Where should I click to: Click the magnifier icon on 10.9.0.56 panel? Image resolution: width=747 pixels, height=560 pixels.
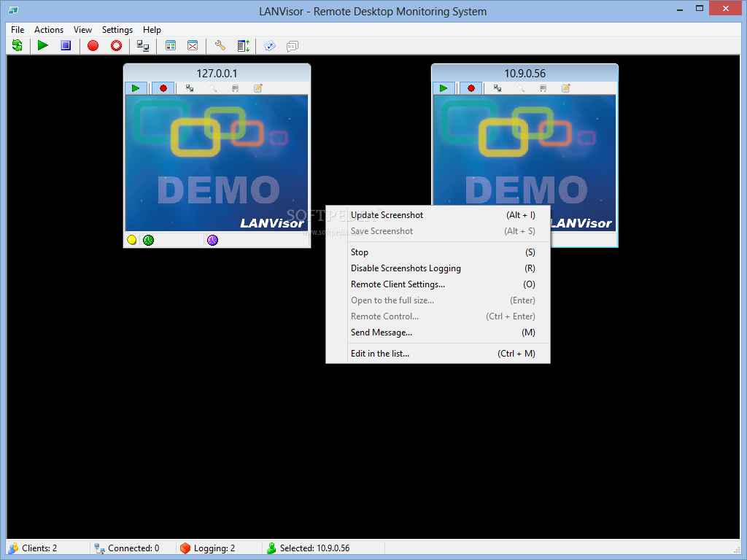point(521,88)
